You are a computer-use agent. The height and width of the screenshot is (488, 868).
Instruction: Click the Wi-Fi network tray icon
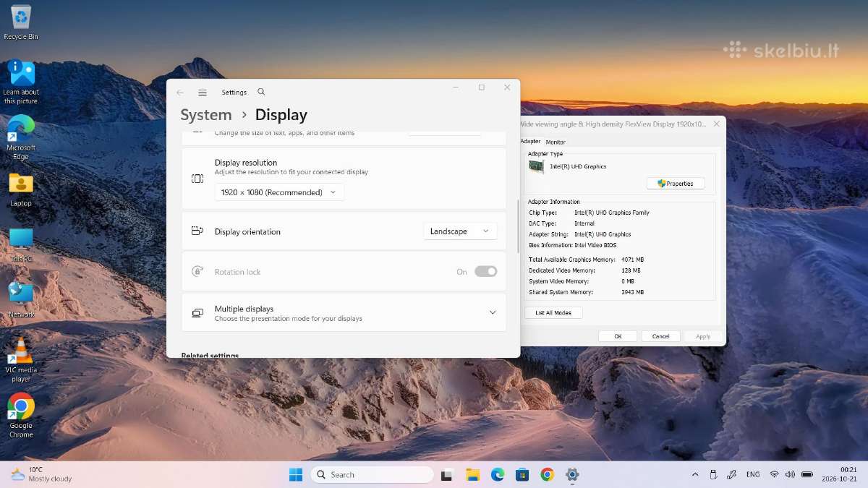point(774,475)
